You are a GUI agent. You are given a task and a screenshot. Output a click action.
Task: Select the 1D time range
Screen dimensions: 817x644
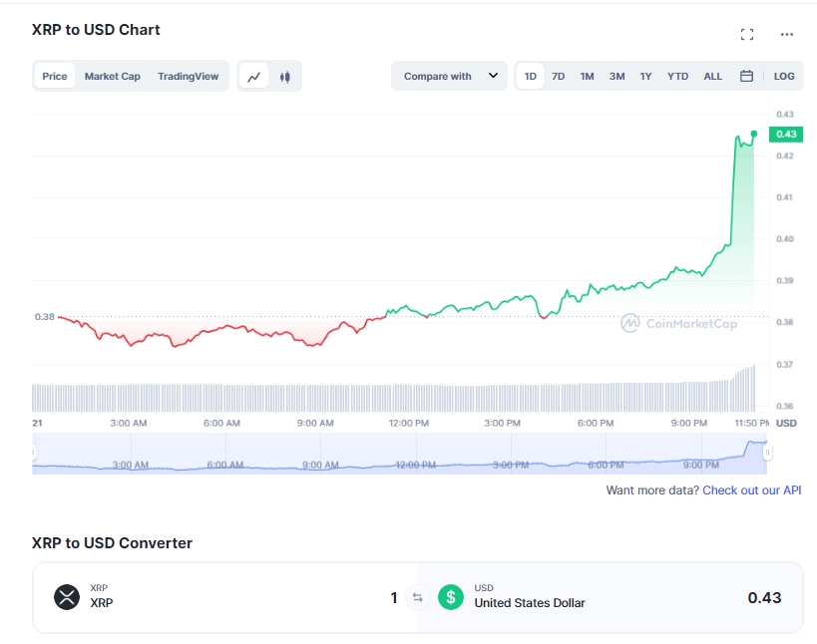tap(531, 77)
